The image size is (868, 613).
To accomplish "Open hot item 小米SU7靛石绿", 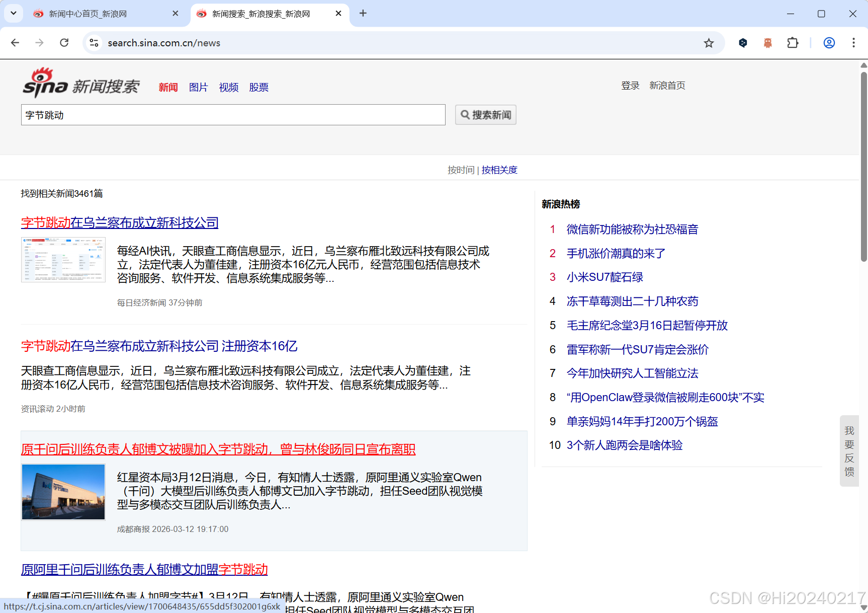I will [x=605, y=277].
